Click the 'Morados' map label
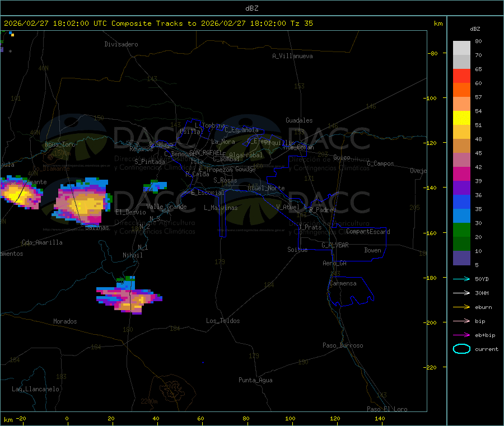504x426 pixels. pyautogui.click(x=66, y=321)
